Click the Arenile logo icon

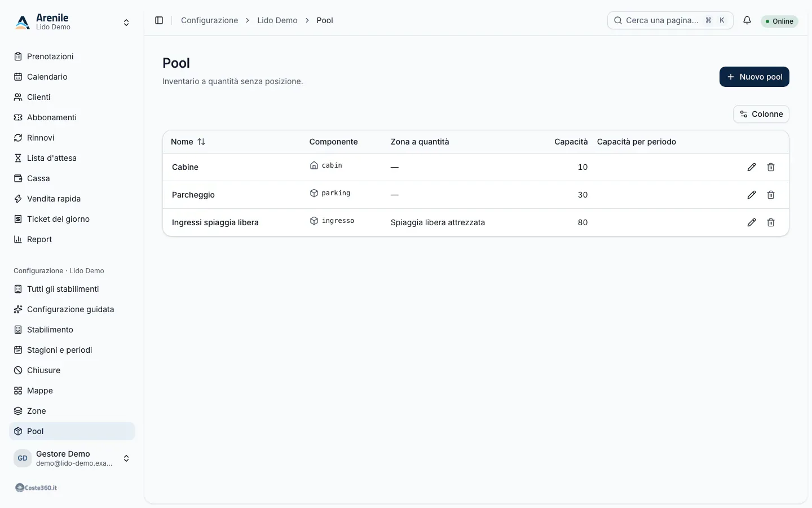(23, 23)
